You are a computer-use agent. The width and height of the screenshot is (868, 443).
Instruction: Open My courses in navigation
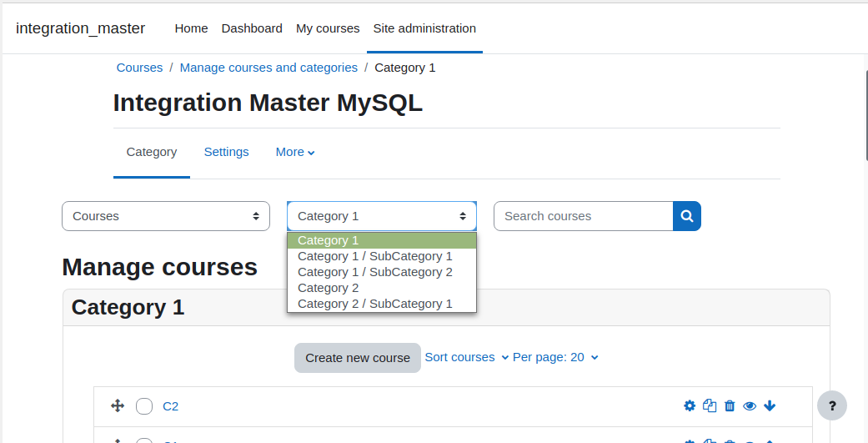pyautogui.click(x=328, y=28)
